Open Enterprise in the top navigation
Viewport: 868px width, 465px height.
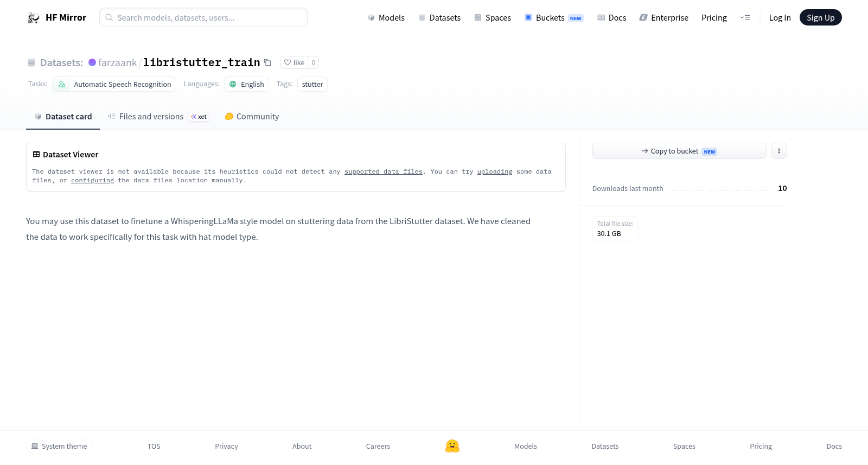click(663, 17)
